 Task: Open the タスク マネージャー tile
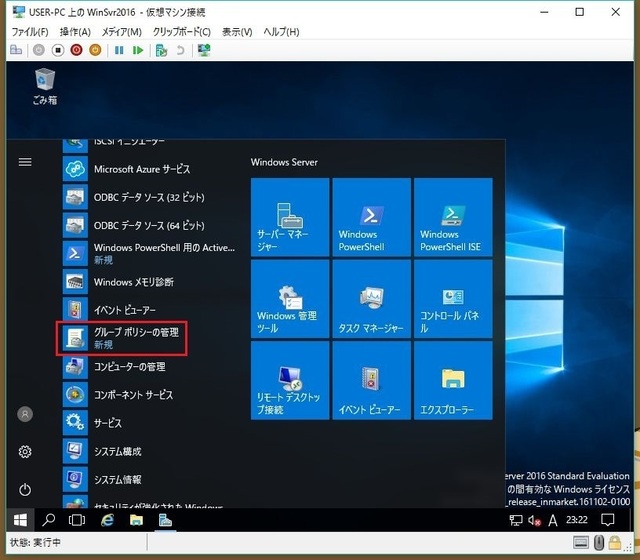(x=371, y=299)
